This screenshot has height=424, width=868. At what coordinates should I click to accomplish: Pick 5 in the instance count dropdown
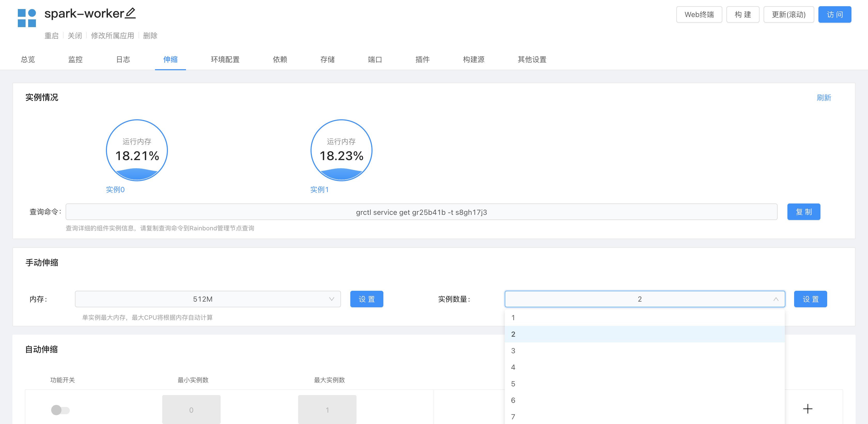click(645, 383)
